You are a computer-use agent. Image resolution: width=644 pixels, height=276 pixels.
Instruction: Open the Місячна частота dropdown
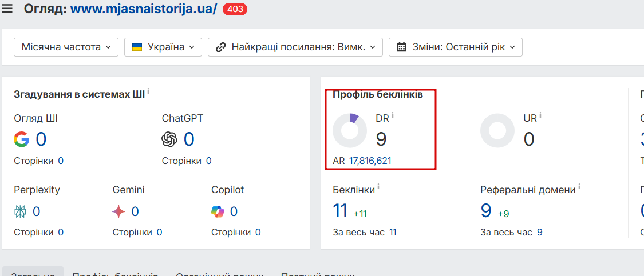(x=66, y=47)
